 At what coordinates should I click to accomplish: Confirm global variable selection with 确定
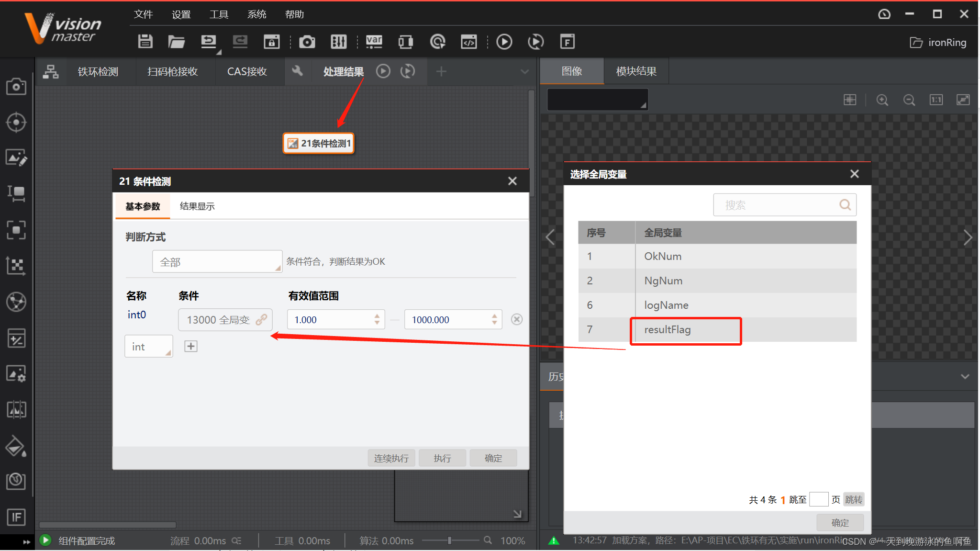click(840, 522)
